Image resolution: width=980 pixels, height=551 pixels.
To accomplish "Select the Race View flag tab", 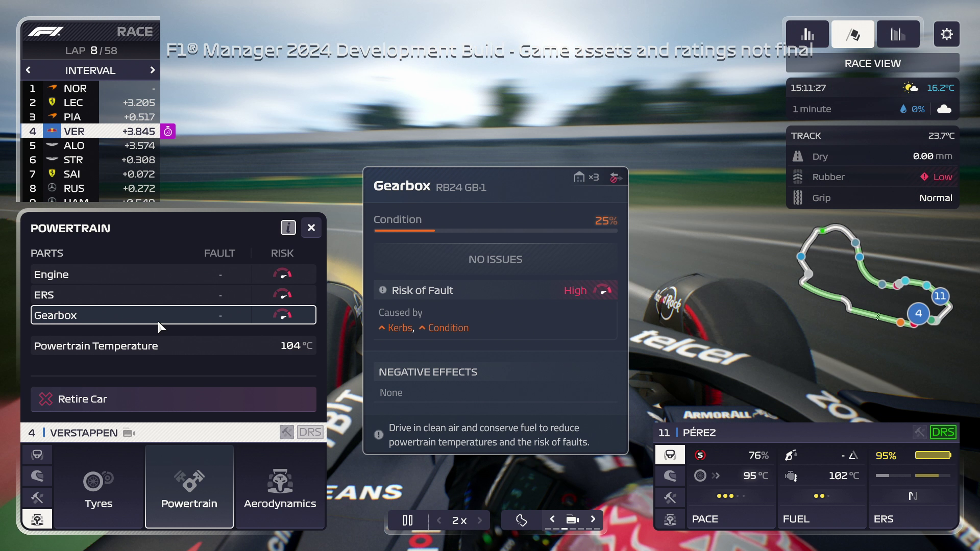I will (852, 34).
